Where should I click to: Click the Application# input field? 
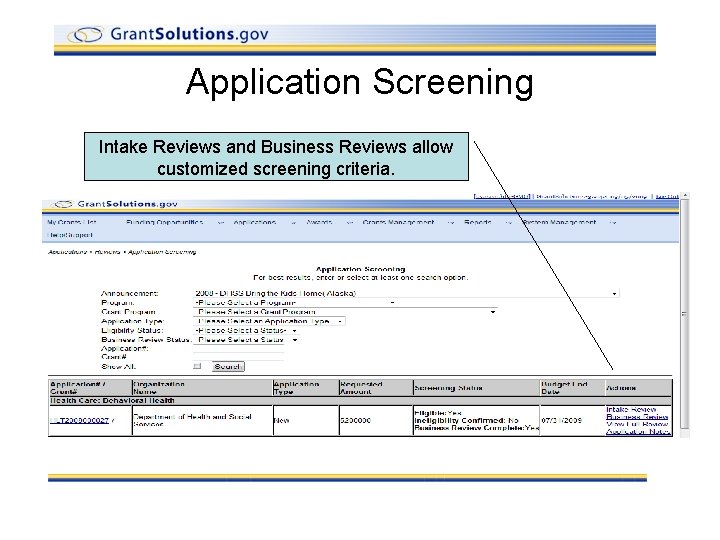point(238,349)
